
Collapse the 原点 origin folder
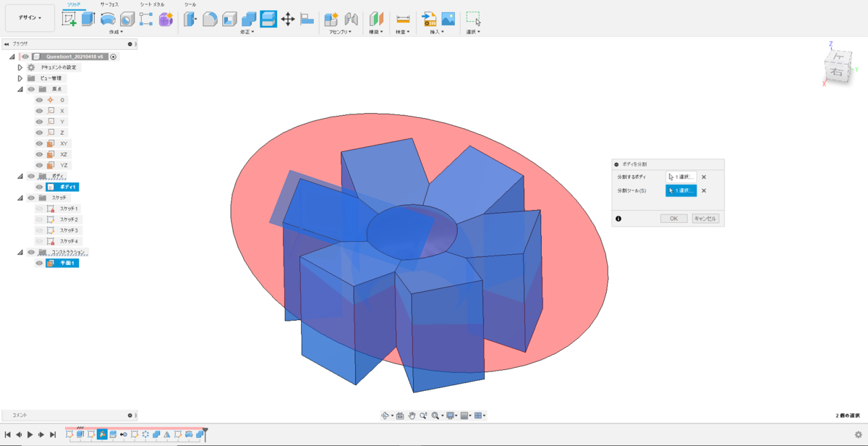click(20, 89)
